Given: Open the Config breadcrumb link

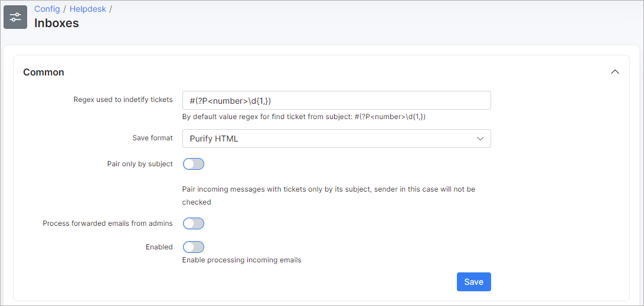Looking at the screenshot, I should click(47, 9).
